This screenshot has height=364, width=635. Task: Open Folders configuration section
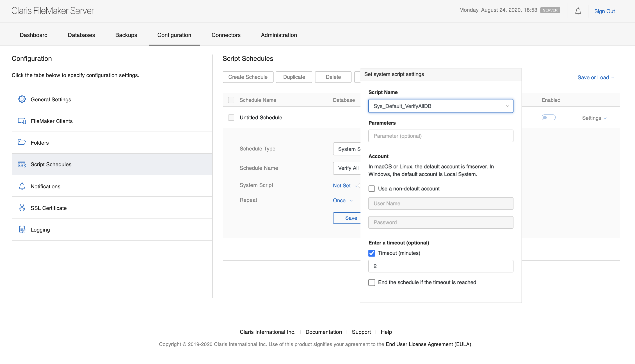112,143
